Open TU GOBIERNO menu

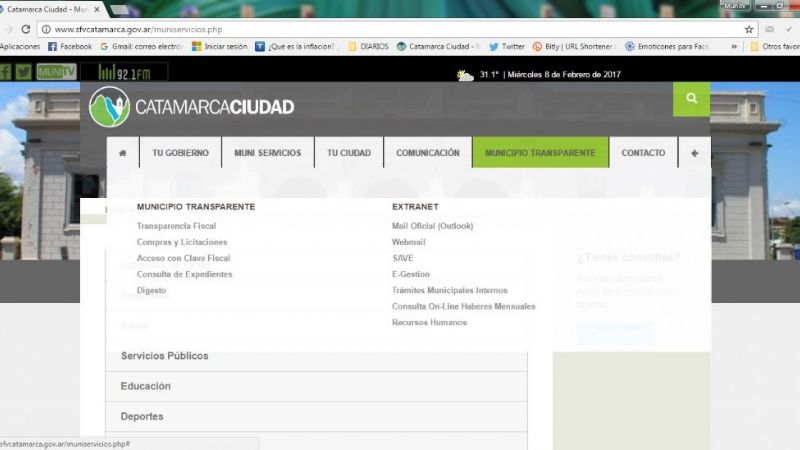181,153
